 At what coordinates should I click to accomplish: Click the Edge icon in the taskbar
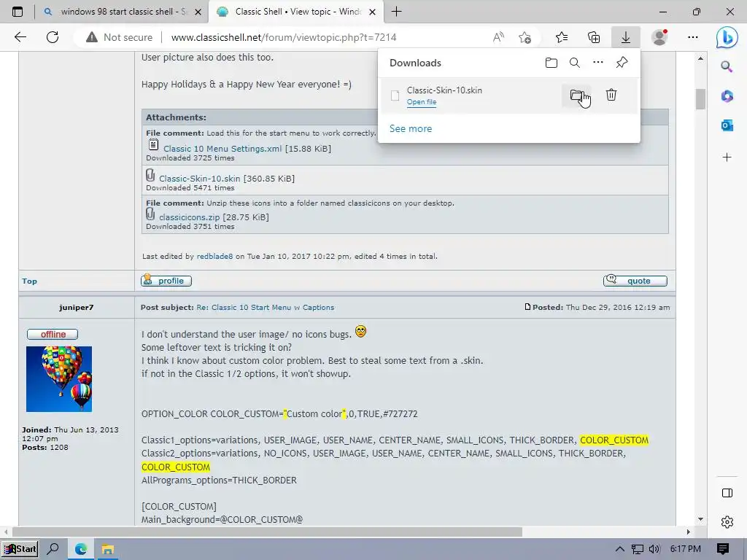click(x=80, y=549)
